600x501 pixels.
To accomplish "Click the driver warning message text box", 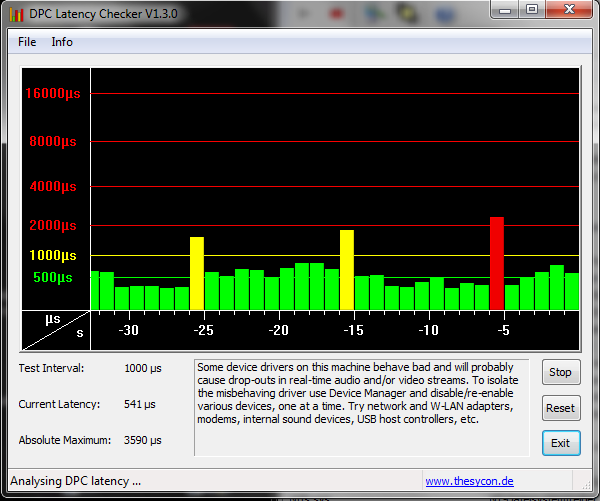I will 362,407.
